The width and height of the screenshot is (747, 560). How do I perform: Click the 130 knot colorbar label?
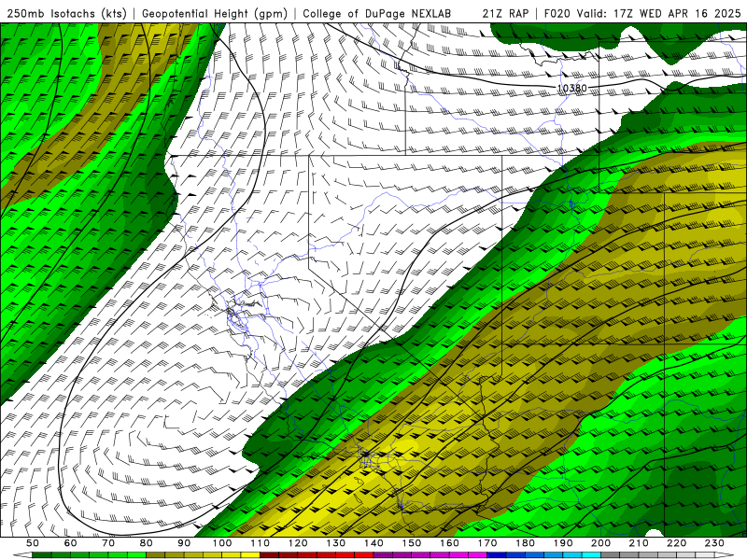[336, 543]
